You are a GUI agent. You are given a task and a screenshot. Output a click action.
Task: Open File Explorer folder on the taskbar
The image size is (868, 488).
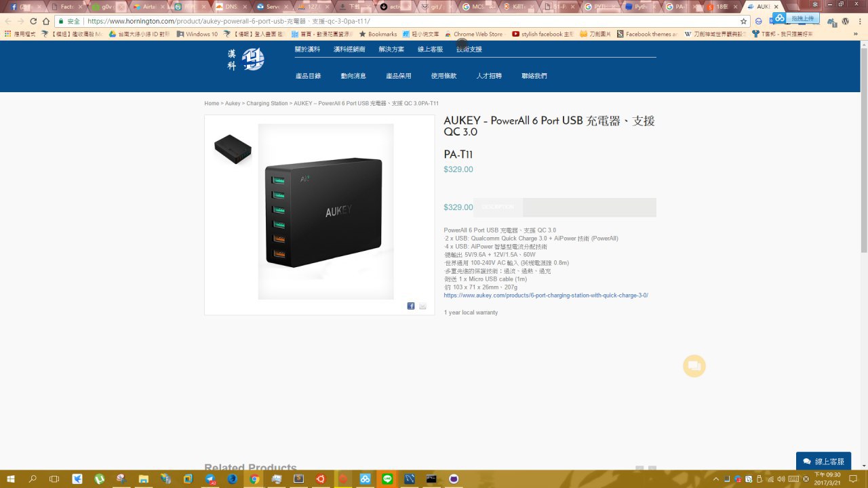[144, 479]
